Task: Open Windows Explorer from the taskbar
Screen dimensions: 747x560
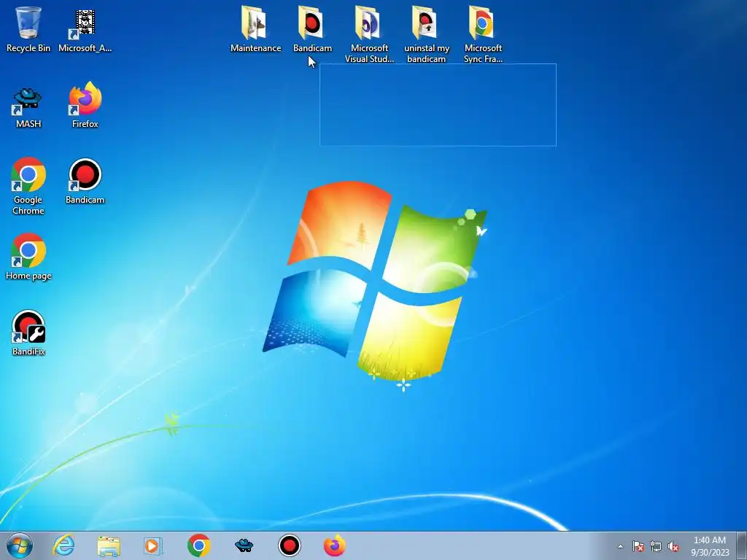Action: pos(109,545)
